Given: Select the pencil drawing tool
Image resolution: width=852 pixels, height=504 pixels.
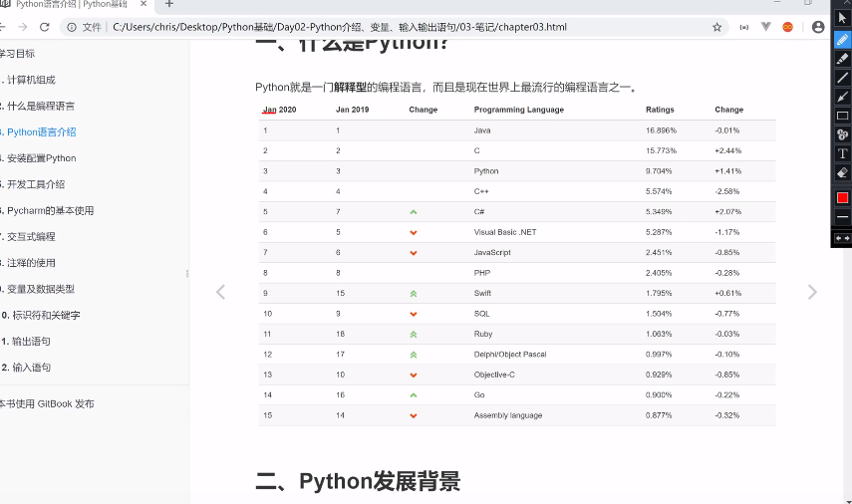Looking at the screenshot, I should point(842,40).
